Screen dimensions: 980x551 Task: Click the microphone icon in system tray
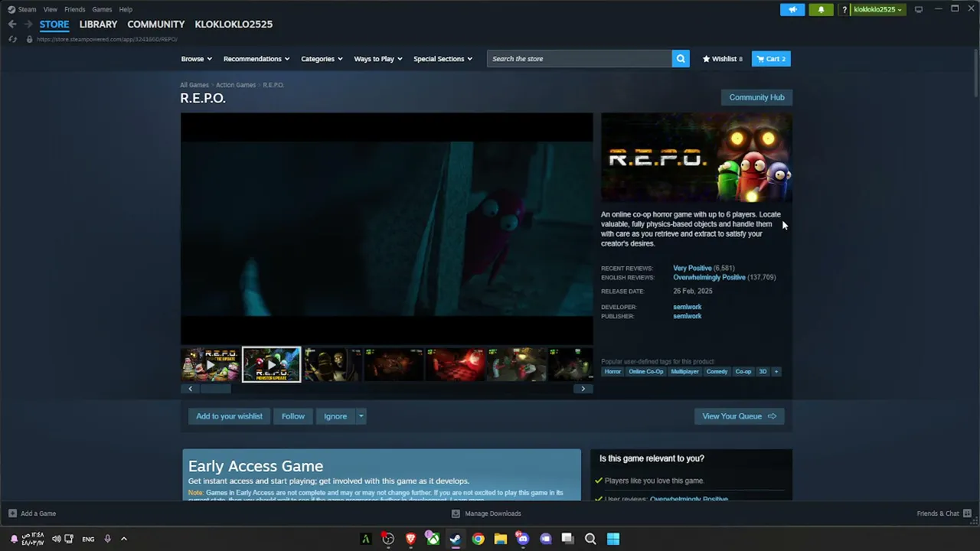107,539
